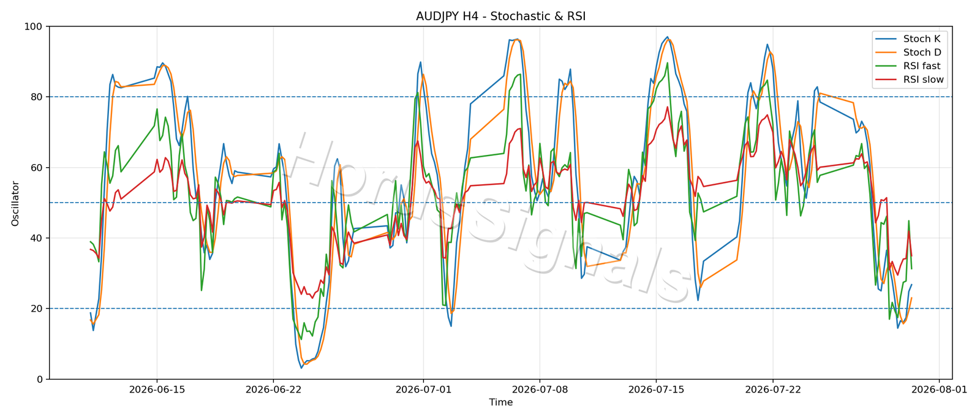Click the x-axis date 2026-06-15
Image resolution: width=980 pixels, height=420 pixels.
(157, 389)
